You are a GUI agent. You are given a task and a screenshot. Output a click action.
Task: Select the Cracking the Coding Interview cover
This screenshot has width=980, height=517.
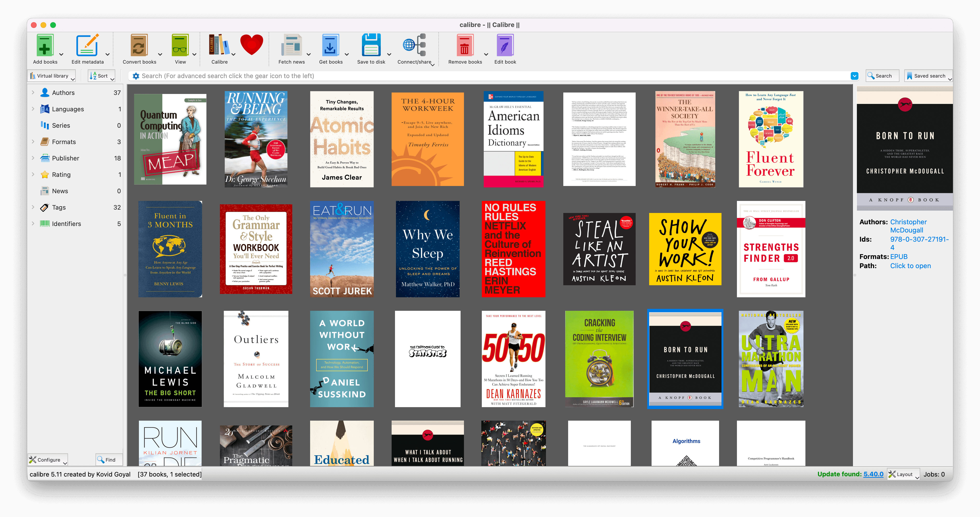click(599, 359)
